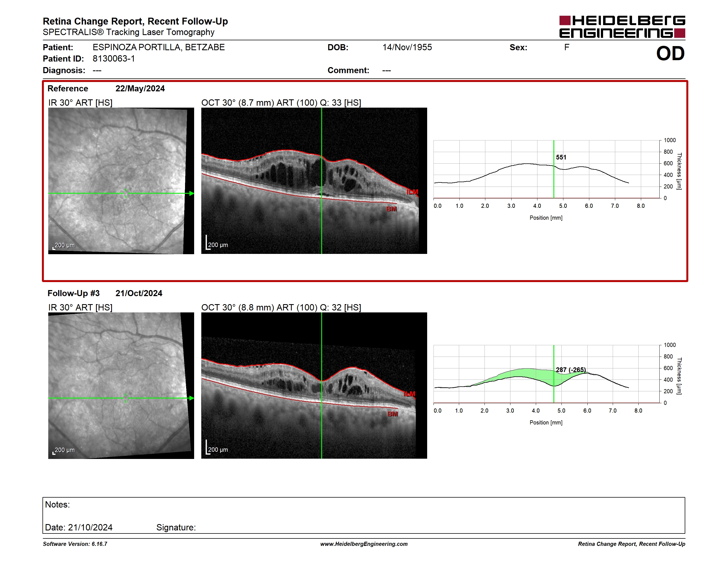Click the Follow-Up date 21/Oct/2024
The width and height of the screenshot is (728, 563).
pos(139,293)
